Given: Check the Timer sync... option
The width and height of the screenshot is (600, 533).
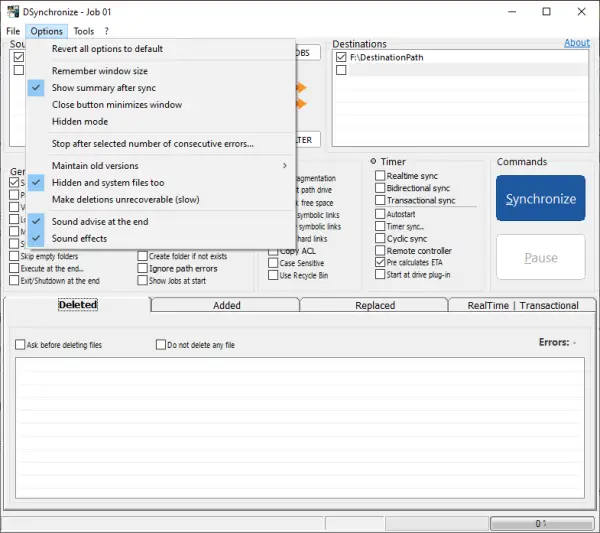Looking at the screenshot, I should click(x=380, y=226).
